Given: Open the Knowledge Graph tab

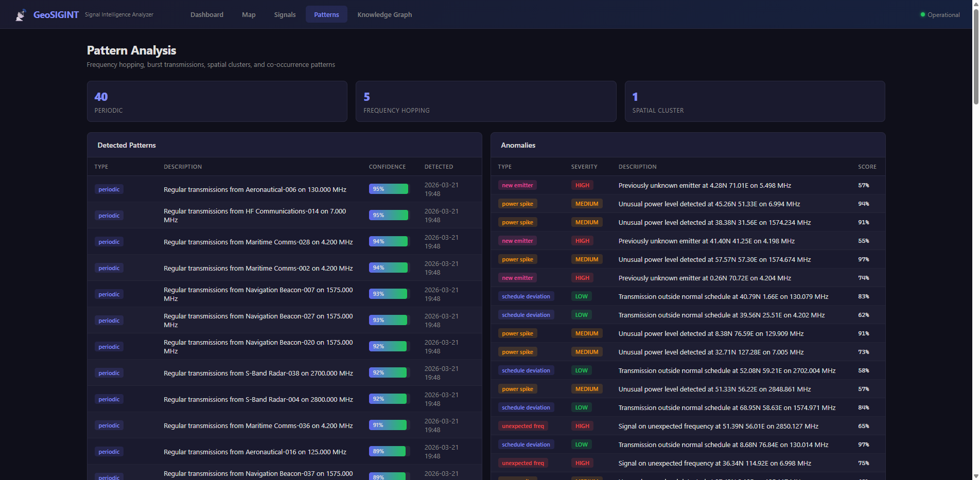Looking at the screenshot, I should (x=384, y=15).
